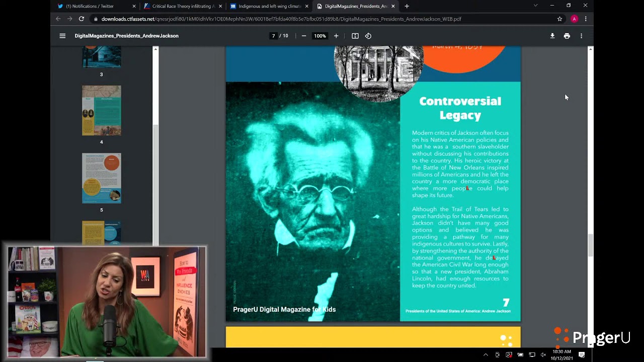Click the PDF page scroll-up arrow
Viewport: 644px width, 362px height.
click(x=591, y=49)
